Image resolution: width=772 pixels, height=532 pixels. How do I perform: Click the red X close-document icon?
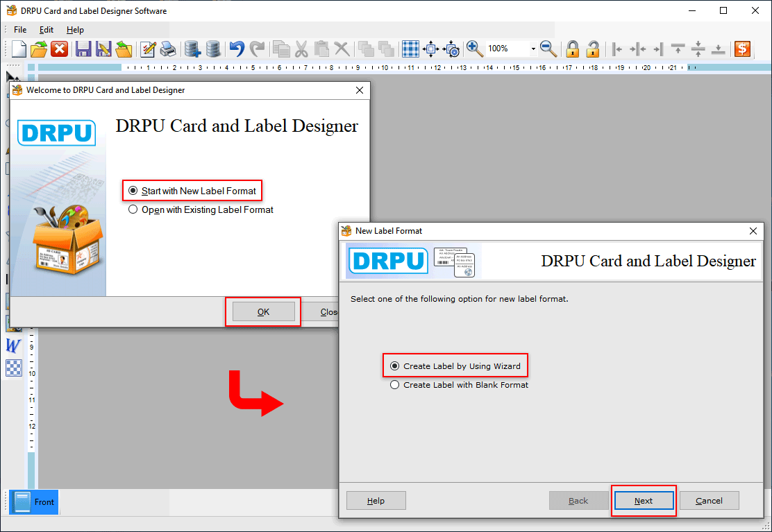coord(60,49)
